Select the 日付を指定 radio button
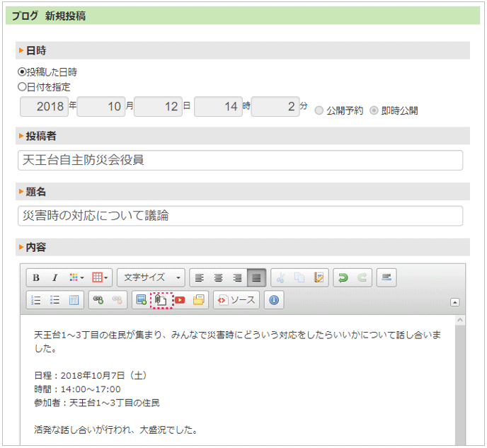Viewport: 487px width, 448px height. (x=21, y=86)
